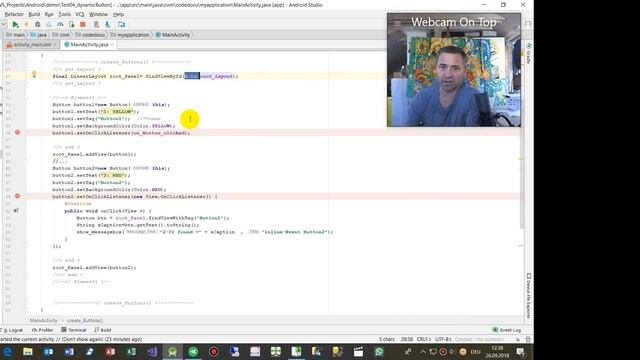Open the Build menu
The width and height of the screenshot is (640, 360).
[34, 14]
